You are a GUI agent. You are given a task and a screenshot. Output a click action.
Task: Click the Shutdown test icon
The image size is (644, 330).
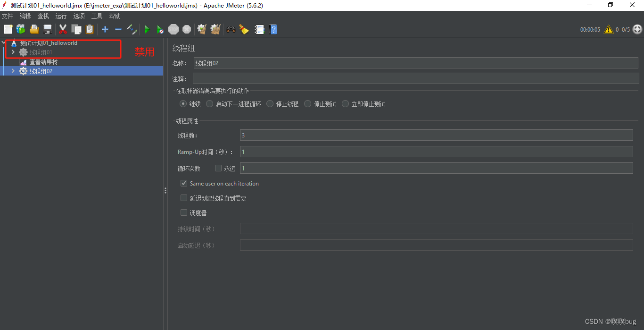tap(187, 29)
